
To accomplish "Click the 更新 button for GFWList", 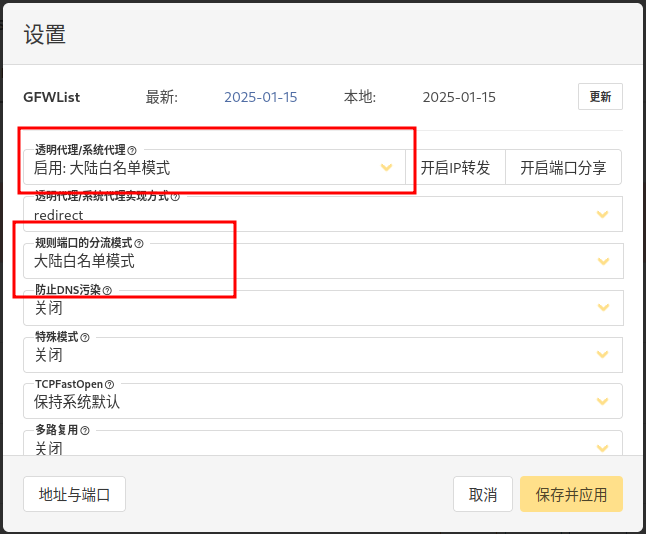I will click(600, 97).
